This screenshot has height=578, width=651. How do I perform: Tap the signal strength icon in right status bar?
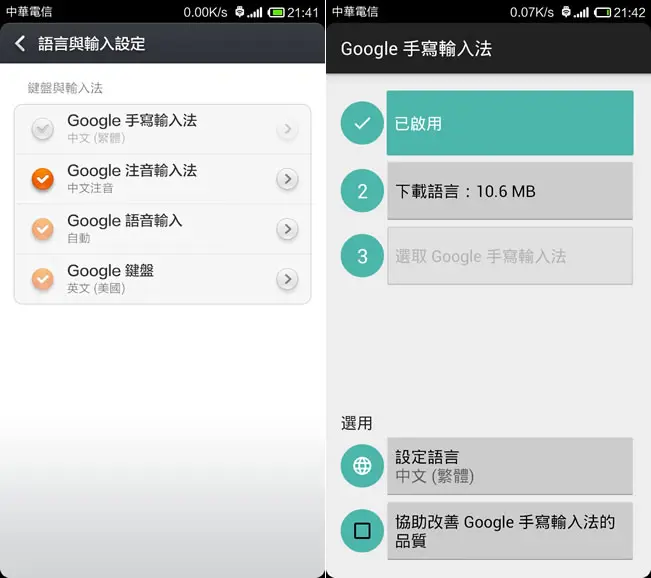581,12
